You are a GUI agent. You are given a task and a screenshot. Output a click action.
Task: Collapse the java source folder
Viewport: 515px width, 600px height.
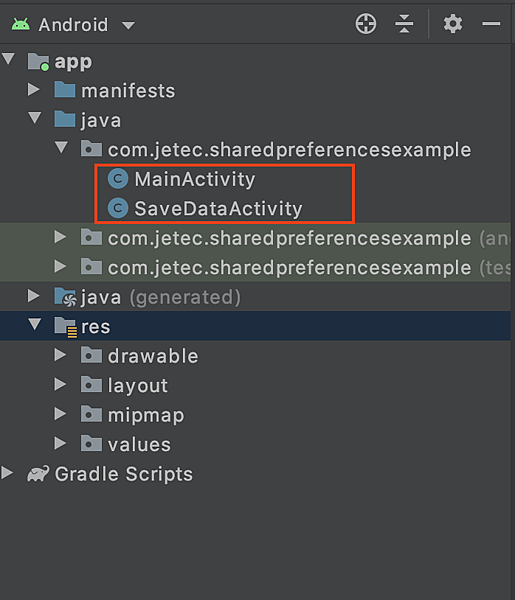click(35, 118)
